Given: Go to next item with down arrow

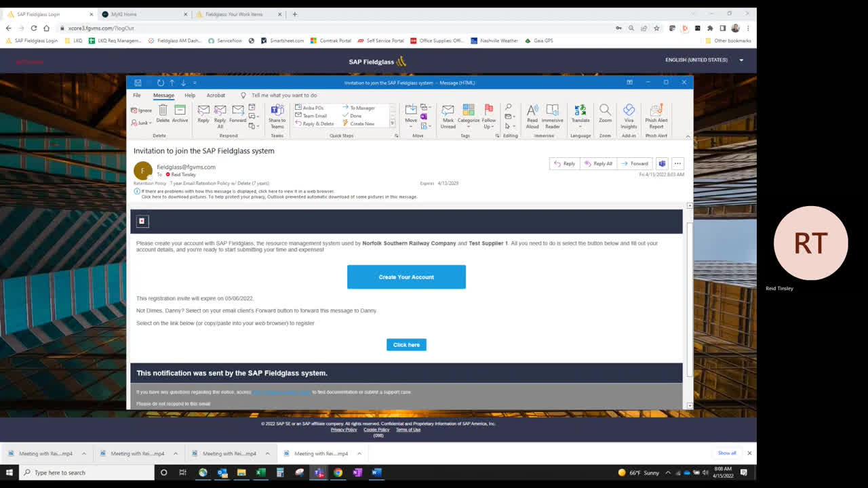Looking at the screenshot, I should click(183, 83).
